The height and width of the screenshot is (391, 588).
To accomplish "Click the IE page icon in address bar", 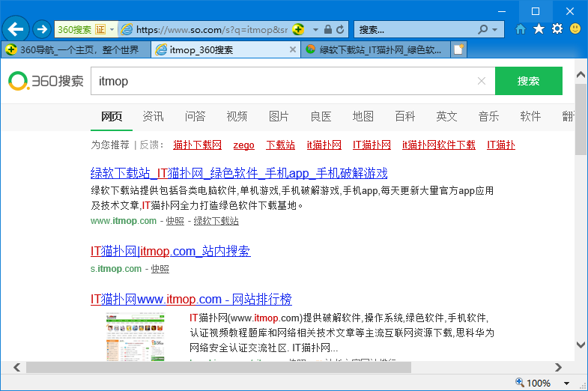I will (127, 29).
